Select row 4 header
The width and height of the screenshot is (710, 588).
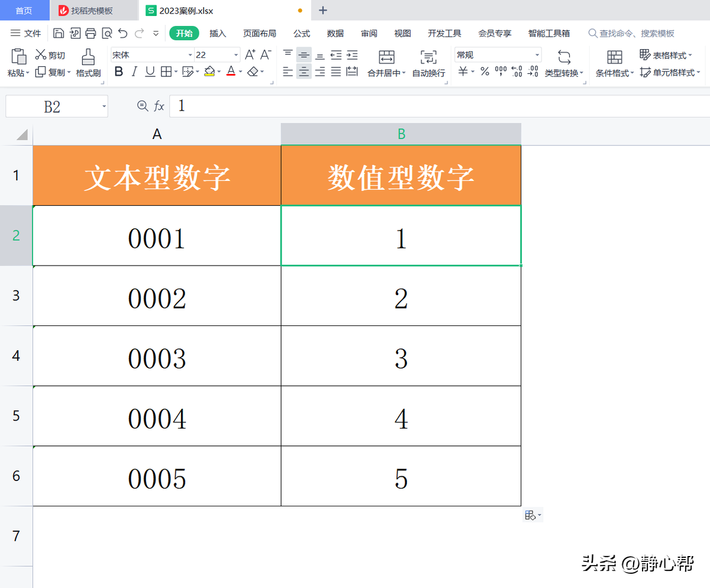tap(16, 356)
